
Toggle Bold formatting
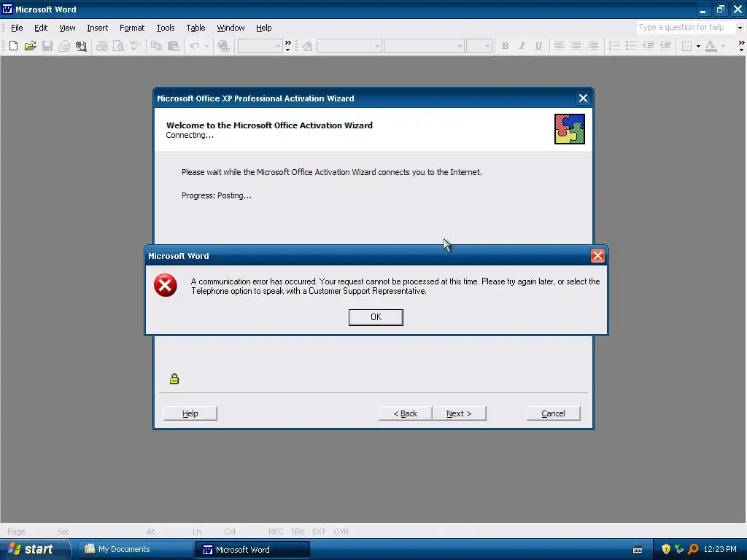(x=505, y=46)
